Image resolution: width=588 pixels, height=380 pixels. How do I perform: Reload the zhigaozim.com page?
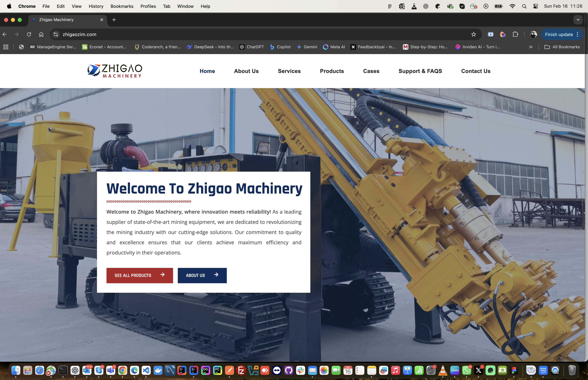(x=29, y=35)
